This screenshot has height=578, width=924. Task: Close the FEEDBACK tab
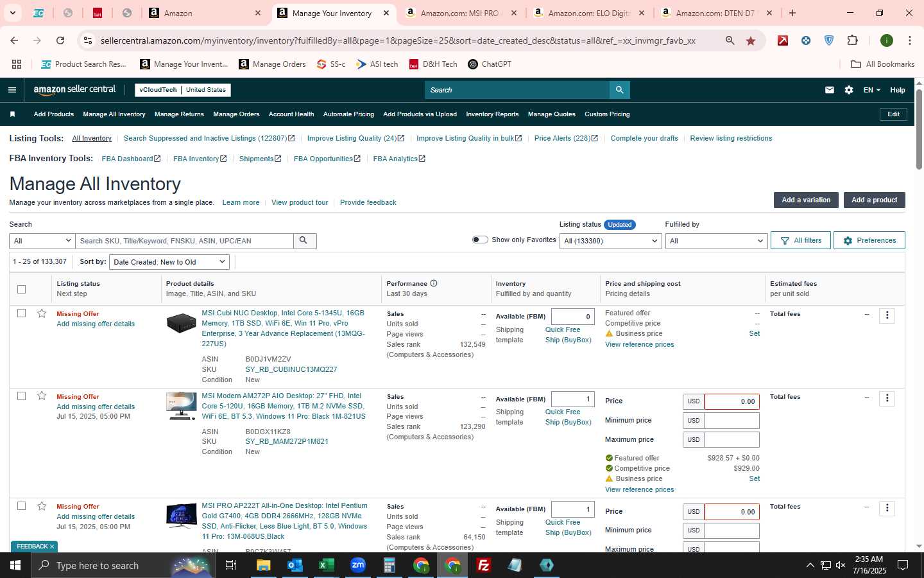pos(52,547)
